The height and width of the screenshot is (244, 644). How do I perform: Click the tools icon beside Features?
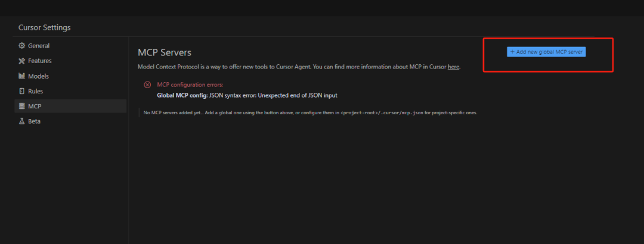[x=22, y=61]
